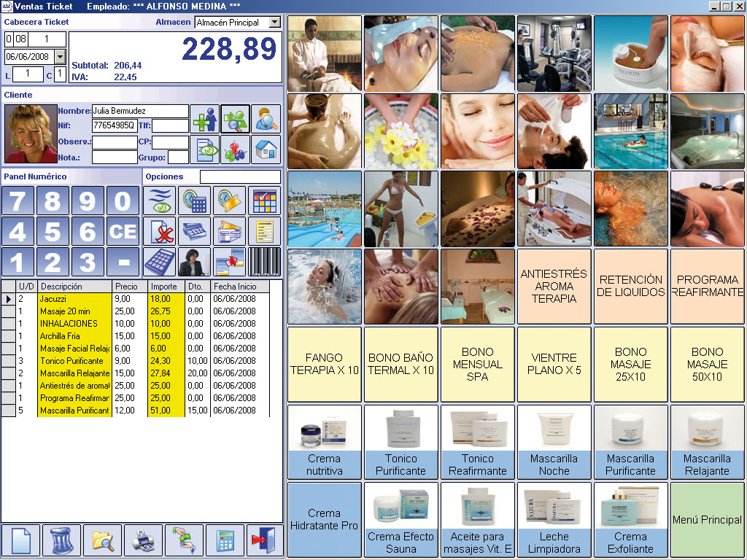747x560 pixels.
Task: Click the printer icon in bottom toolbar
Action: (143, 540)
